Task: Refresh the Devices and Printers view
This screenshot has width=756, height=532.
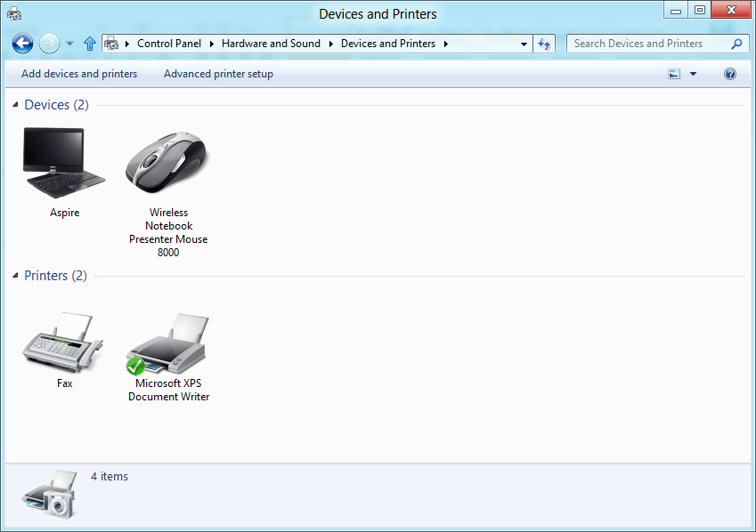Action: tap(544, 44)
